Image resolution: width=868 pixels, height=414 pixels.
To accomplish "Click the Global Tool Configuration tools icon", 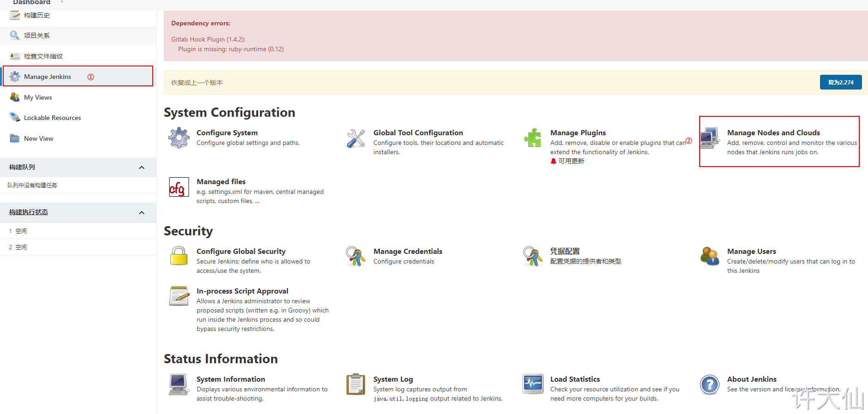I will point(356,138).
